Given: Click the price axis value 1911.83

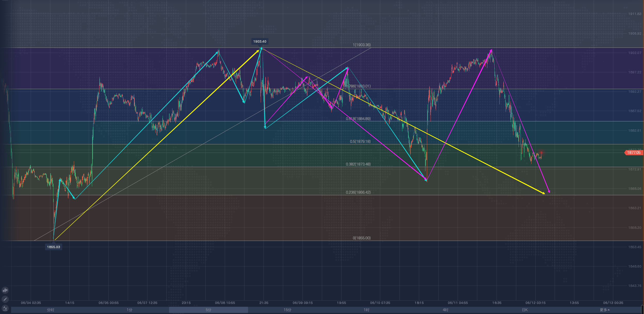Looking at the screenshot, I should click(635, 14).
